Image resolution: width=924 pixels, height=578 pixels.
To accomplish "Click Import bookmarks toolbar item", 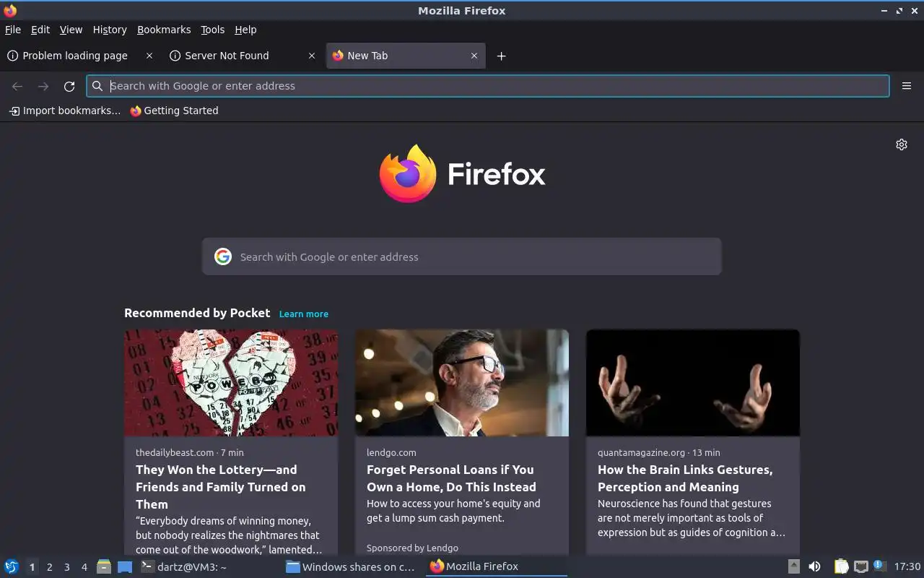I will 64,111.
